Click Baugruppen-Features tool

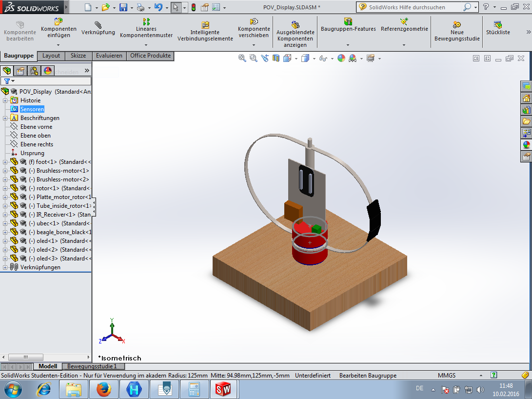tap(348, 25)
